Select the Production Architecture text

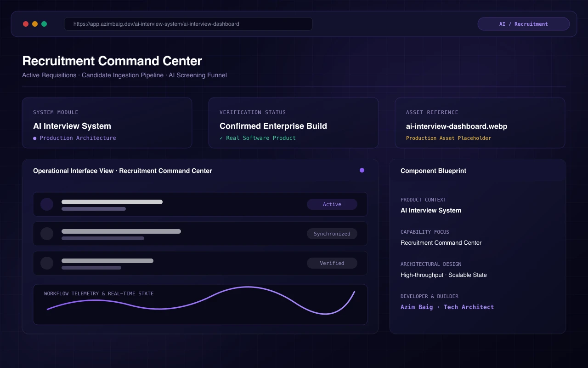pos(78,138)
